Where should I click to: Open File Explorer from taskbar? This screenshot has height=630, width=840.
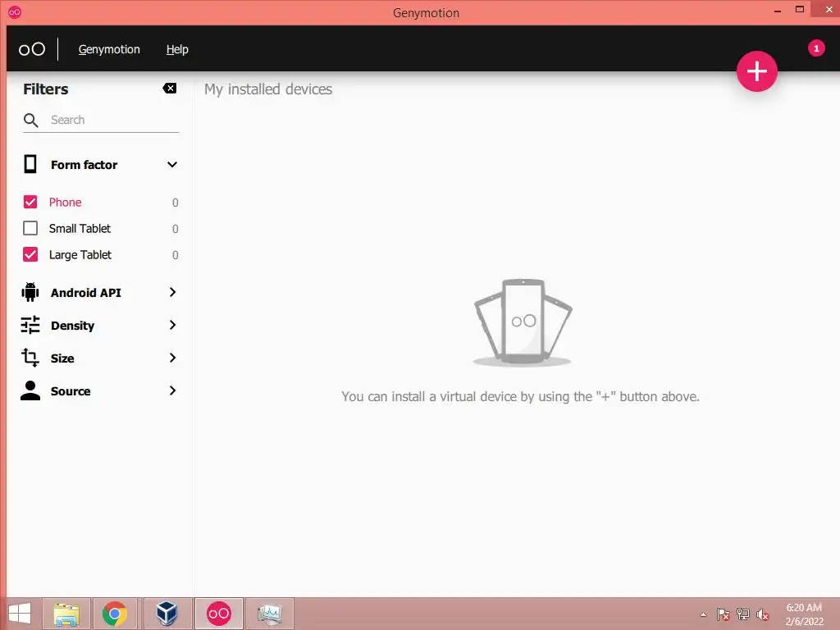tap(66, 614)
